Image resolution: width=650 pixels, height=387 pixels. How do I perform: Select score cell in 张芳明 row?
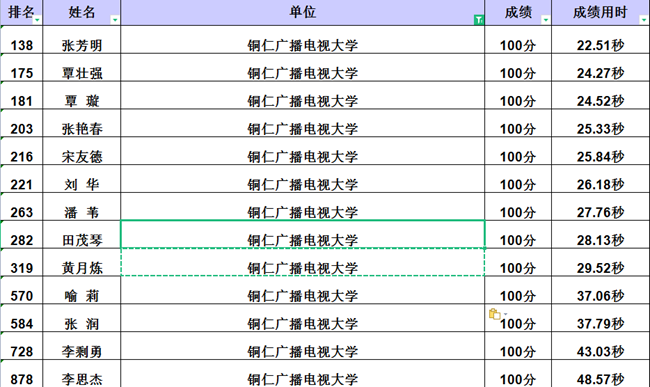(x=518, y=40)
